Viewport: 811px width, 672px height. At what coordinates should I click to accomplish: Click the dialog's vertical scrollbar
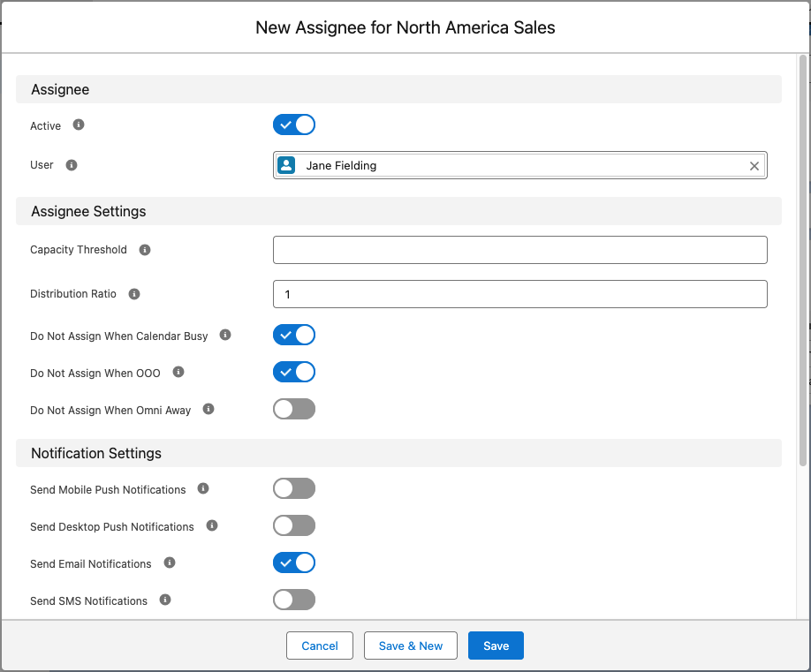point(803,260)
